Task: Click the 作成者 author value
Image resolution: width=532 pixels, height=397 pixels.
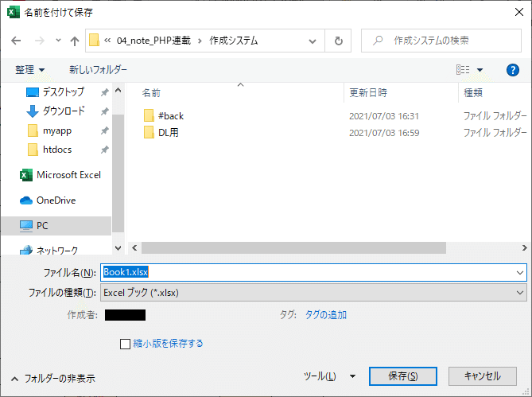Action: 125,315
